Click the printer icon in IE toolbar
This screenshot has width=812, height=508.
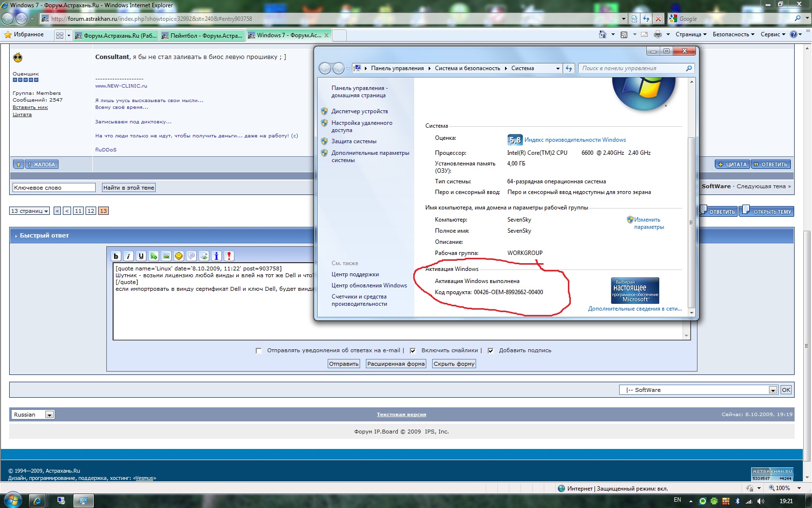[x=657, y=34]
